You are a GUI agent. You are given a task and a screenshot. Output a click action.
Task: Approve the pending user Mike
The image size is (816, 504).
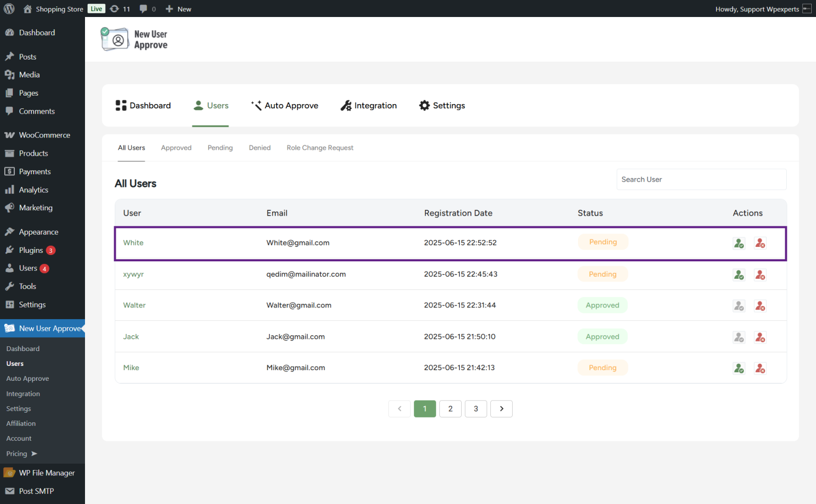738,368
